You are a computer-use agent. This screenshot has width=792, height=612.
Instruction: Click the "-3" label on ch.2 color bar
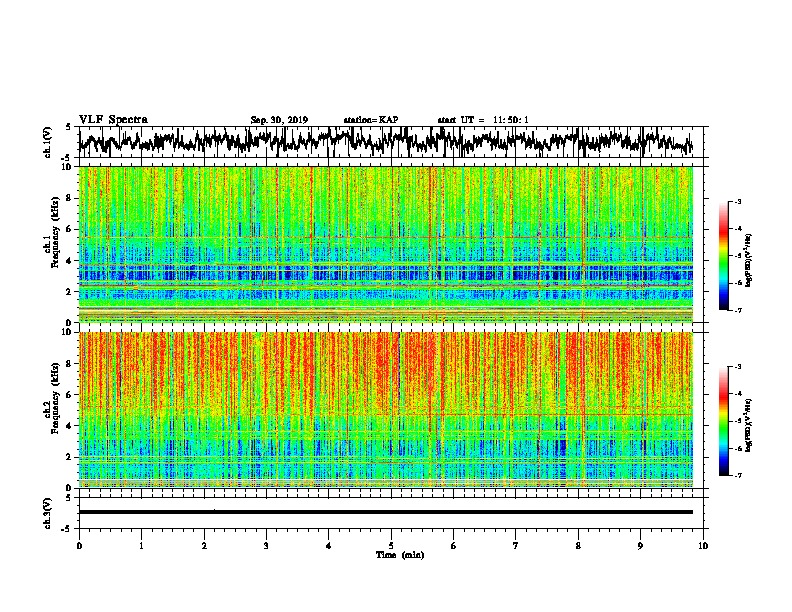tap(738, 367)
